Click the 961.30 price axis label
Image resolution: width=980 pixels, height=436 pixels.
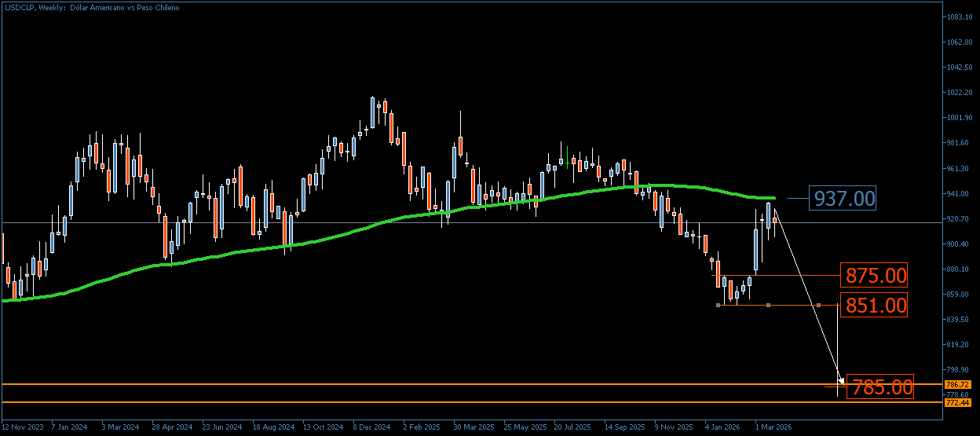pos(956,169)
